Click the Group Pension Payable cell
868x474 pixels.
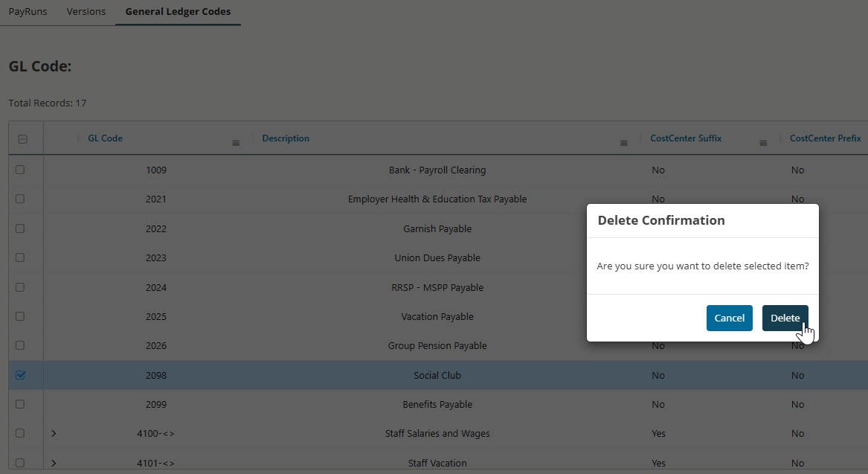[x=437, y=345]
